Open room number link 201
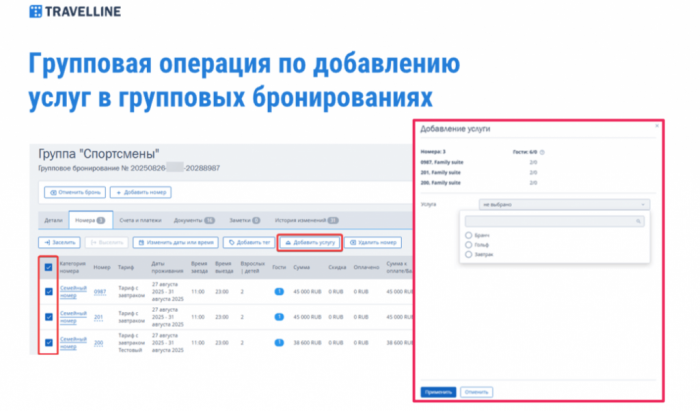The height and width of the screenshot is (411, 700). coord(98,317)
